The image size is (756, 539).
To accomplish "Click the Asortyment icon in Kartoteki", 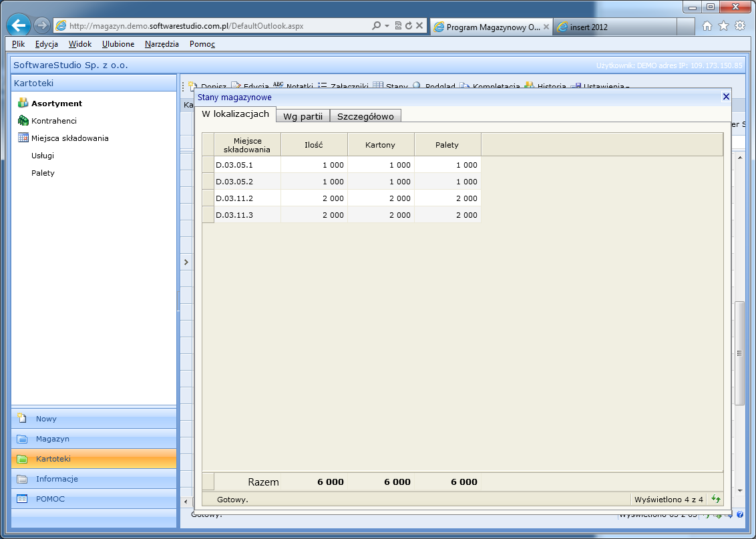I will tap(23, 104).
